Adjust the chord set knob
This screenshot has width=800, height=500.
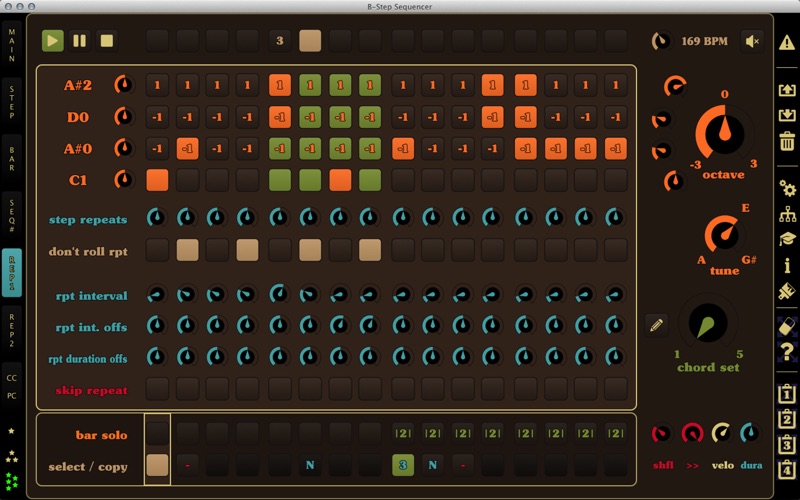coord(708,324)
